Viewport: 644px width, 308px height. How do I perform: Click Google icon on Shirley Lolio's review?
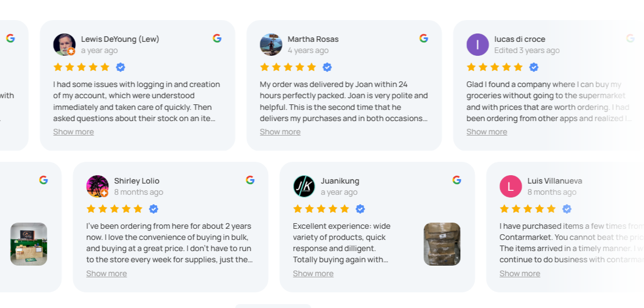coord(250,180)
